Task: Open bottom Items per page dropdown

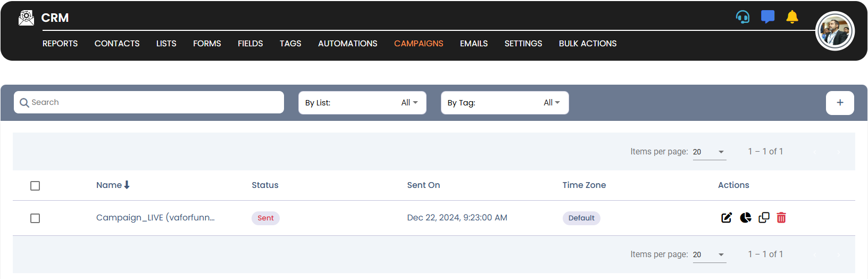Action: [x=709, y=255]
